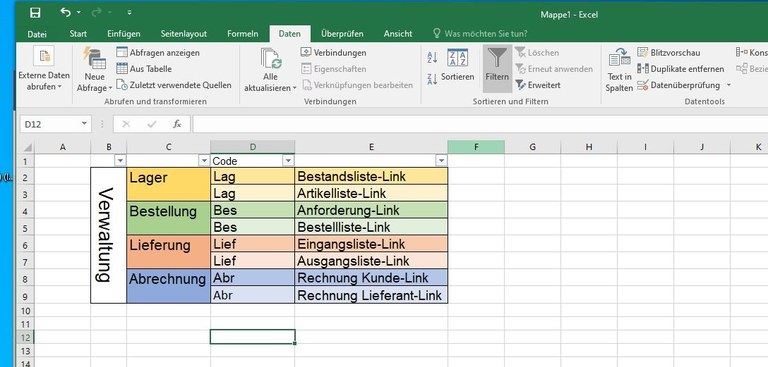Click Duplikate entfernen
This screenshot has width=768, height=367.
(x=680, y=69)
